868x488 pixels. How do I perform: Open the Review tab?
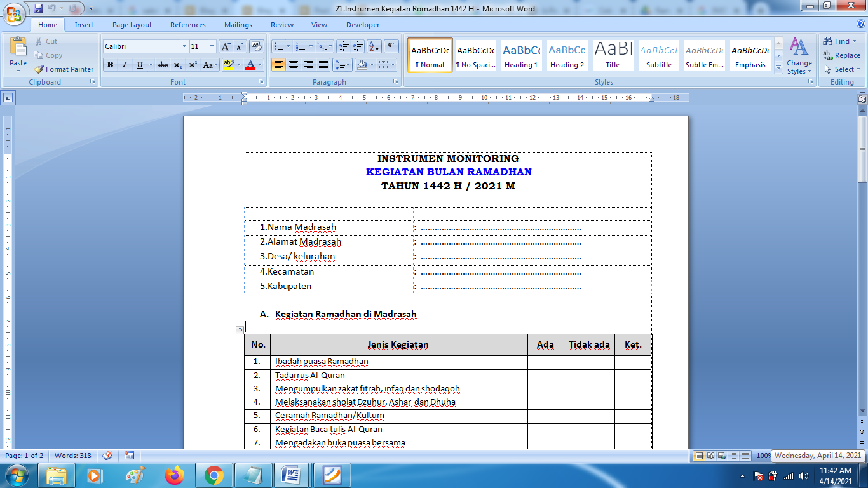[x=282, y=25]
